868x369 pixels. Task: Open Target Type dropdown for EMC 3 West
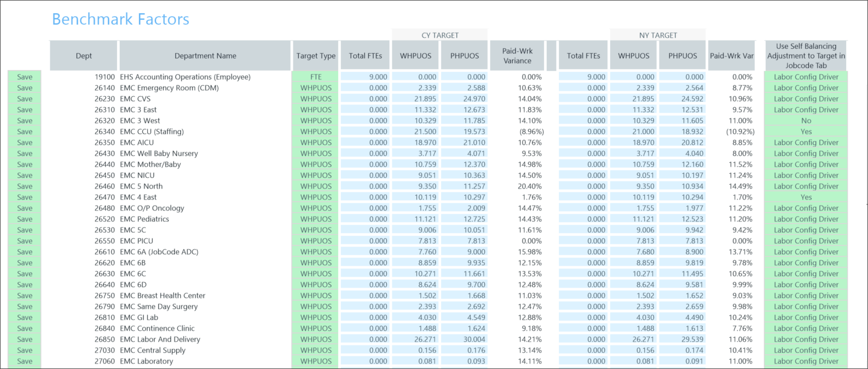tap(316, 121)
